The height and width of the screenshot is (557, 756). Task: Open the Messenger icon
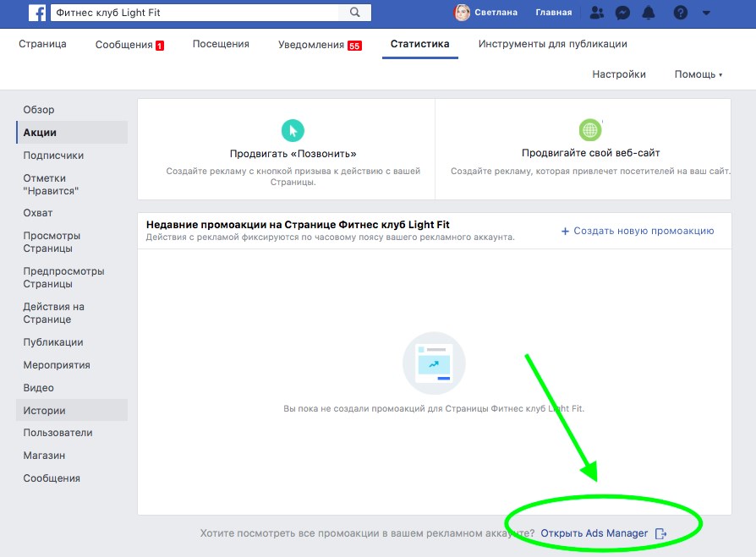point(622,13)
